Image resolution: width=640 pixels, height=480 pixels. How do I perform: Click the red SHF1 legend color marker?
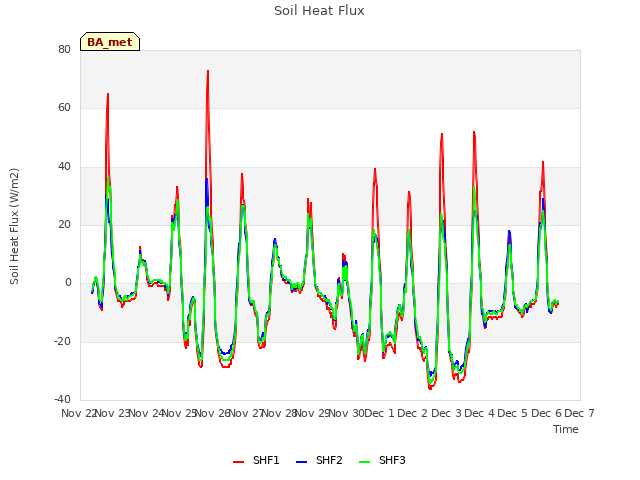[x=238, y=462]
